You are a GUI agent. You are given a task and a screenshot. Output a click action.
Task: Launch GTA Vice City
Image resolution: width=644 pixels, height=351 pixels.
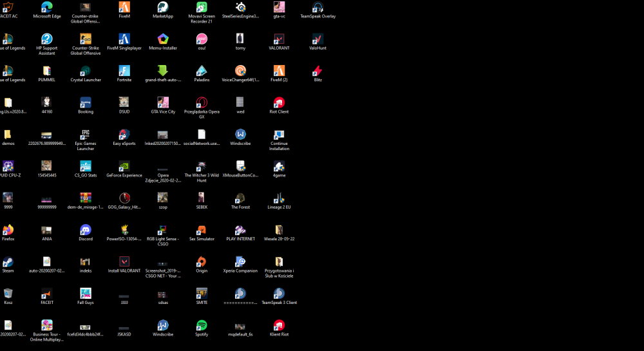pyautogui.click(x=163, y=102)
